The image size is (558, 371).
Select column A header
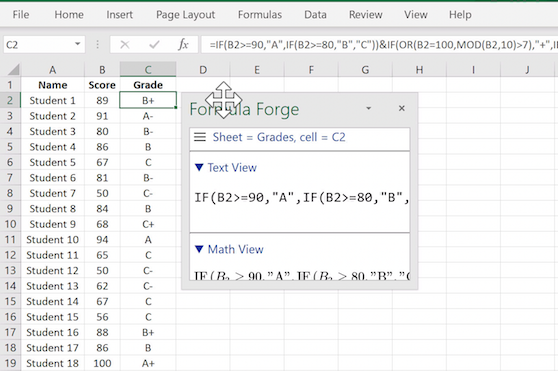pos(53,70)
